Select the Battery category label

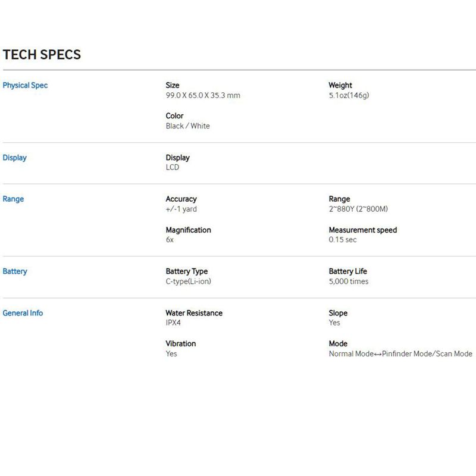(x=15, y=271)
